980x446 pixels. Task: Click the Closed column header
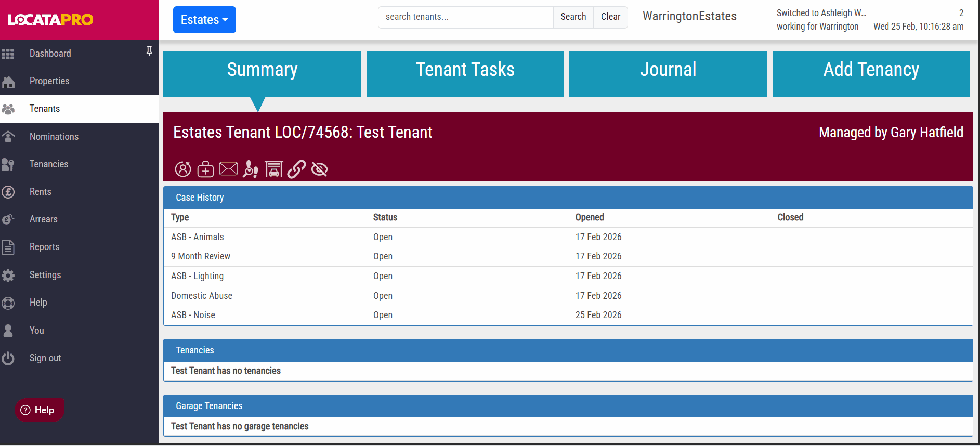(x=790, y=217)
